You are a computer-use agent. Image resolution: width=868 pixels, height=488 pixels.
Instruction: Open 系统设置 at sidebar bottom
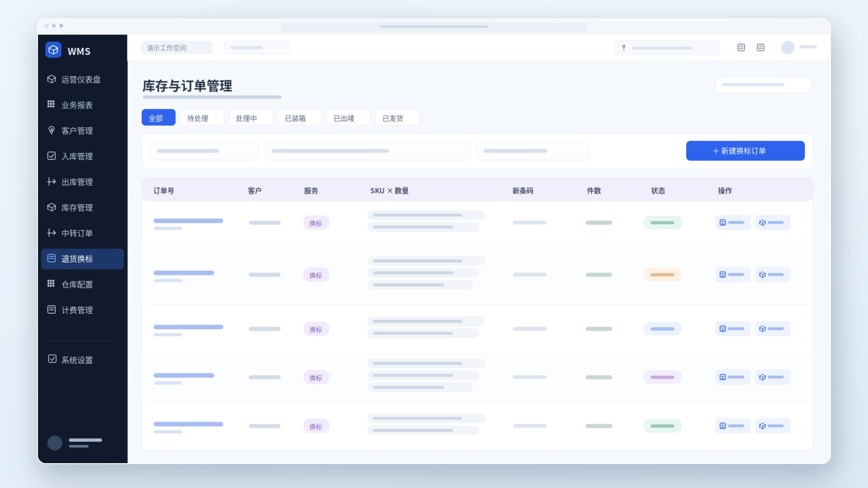82,360
